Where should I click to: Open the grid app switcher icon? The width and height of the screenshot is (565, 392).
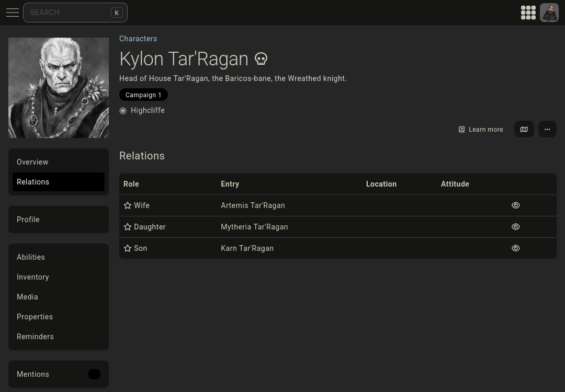(x=528, y=13)
